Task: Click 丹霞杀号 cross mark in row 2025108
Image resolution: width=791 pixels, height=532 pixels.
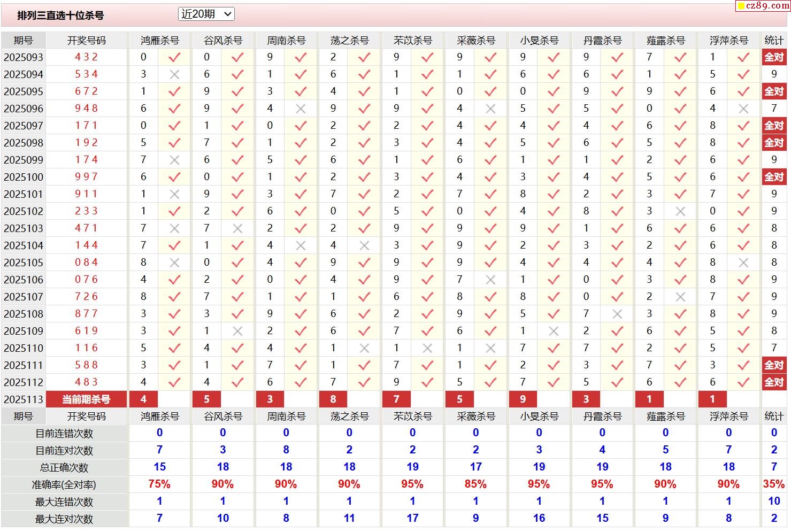Action: pyautogui.click(x=617, y=314)
